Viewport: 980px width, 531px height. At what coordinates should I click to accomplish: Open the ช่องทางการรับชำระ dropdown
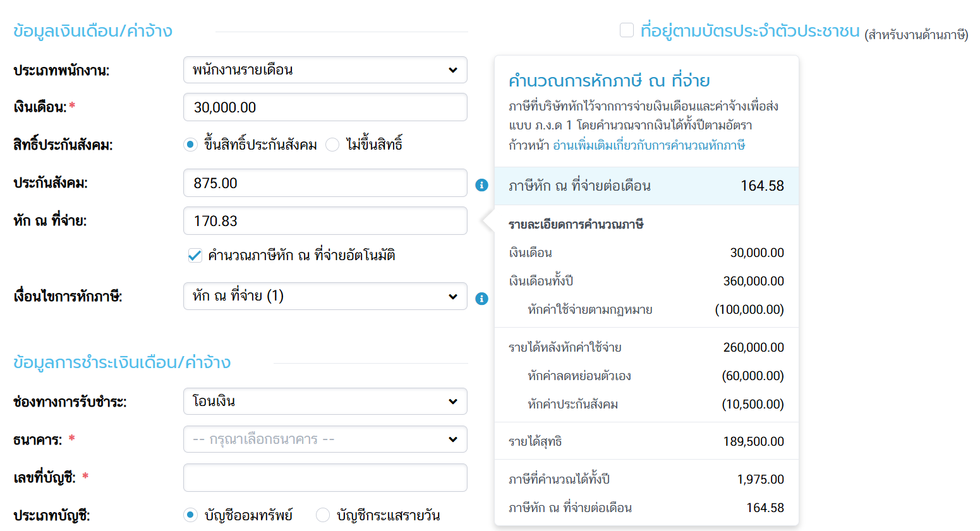point(325,402)
